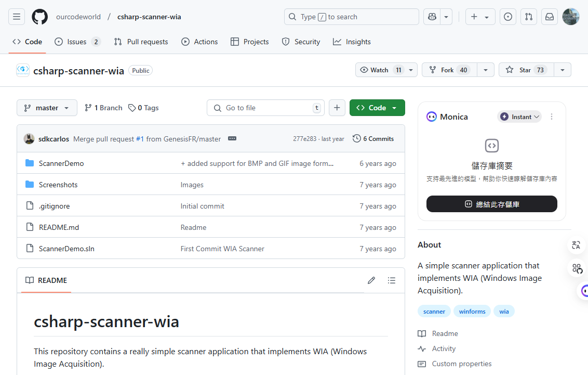View 0 Tags link
The width and height of the screenshot is (588, 375).
pos(143,108)
